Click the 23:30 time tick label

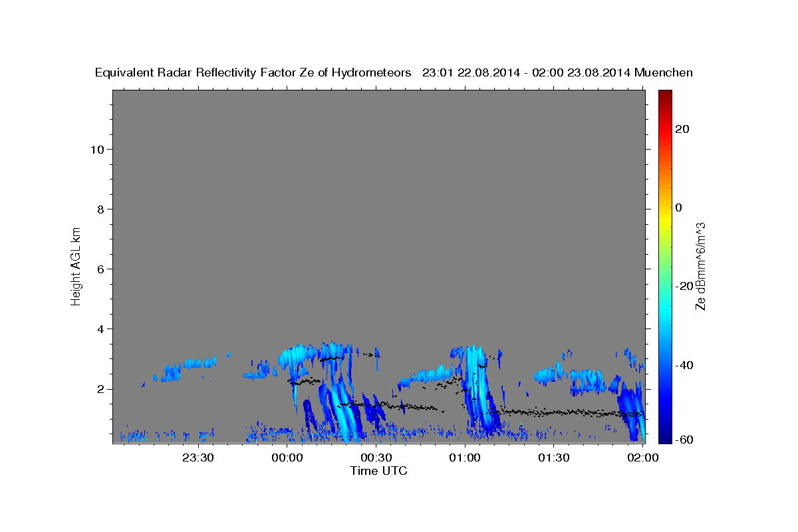coord(198,458)
